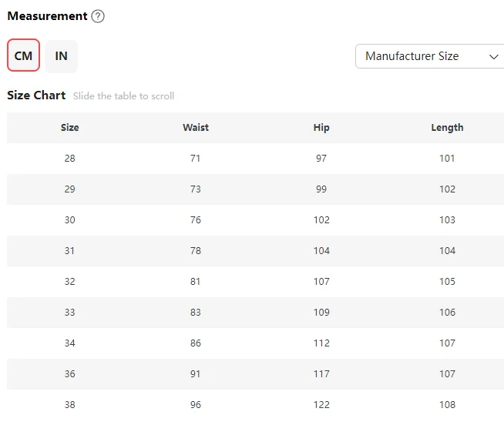Select size 28 cell
The width and height of the screenshot is (504, 425).
[x=70, y=159]
